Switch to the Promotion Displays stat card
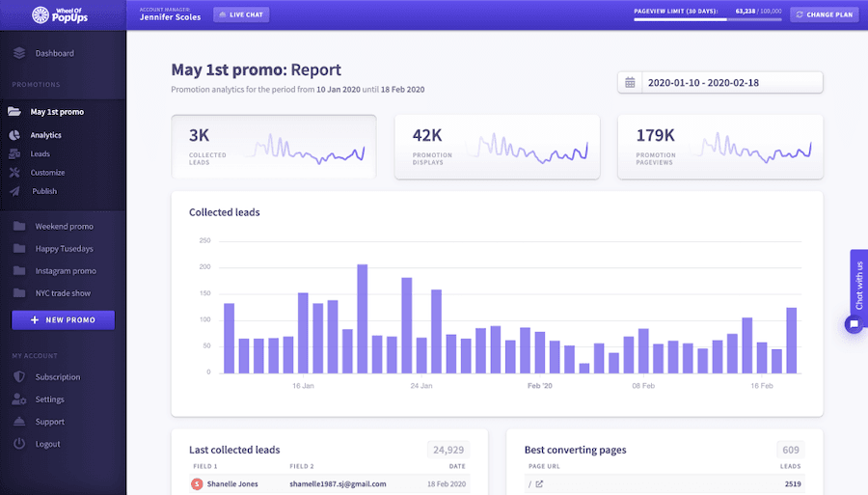 497,147
